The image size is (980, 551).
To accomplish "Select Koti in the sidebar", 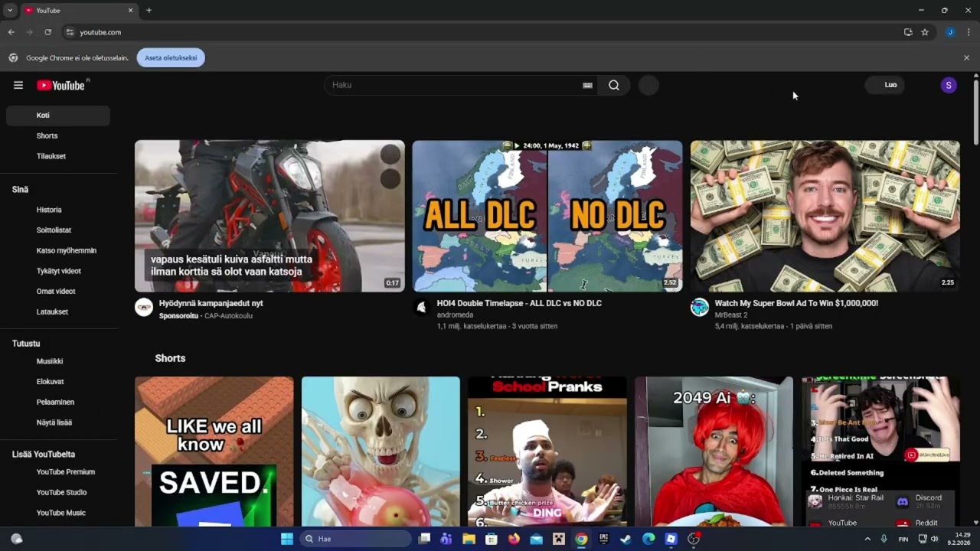I will 58,116.
